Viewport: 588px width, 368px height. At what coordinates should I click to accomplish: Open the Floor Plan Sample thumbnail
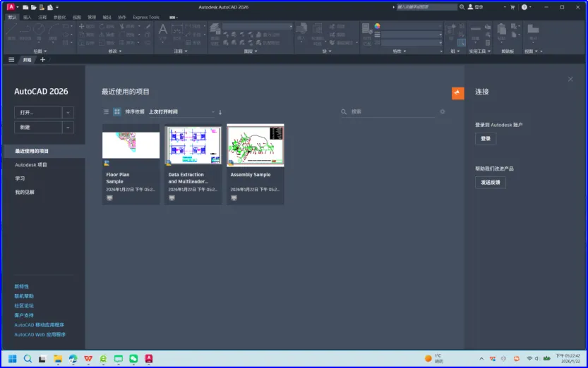[131, 145]
